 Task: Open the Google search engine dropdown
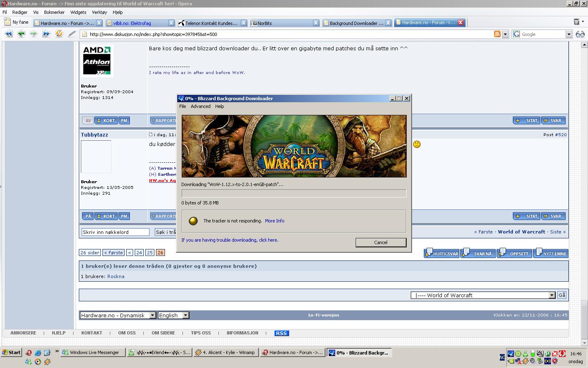[x=568, y=34]
